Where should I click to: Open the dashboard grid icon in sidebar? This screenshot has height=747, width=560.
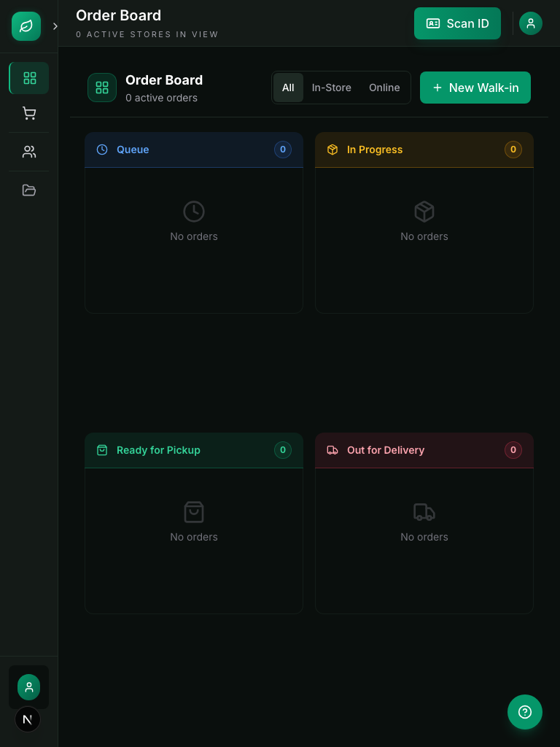(29, 78)
